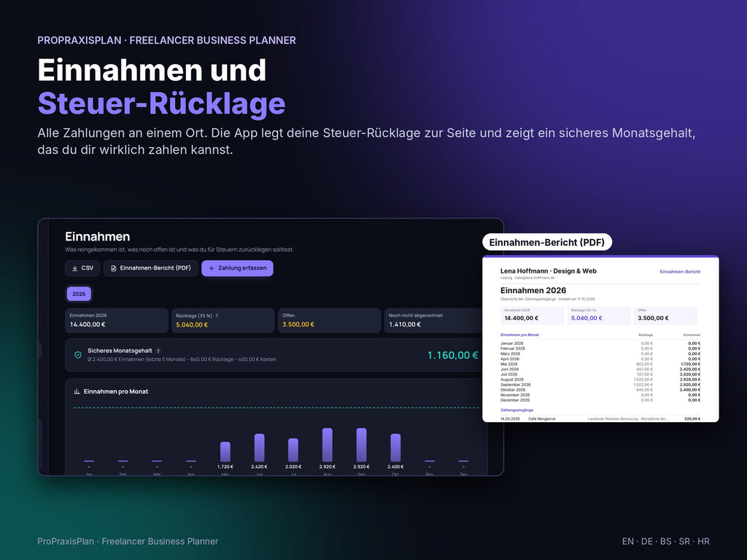Select the chart bar above 2.420 €

pos(259,448)
